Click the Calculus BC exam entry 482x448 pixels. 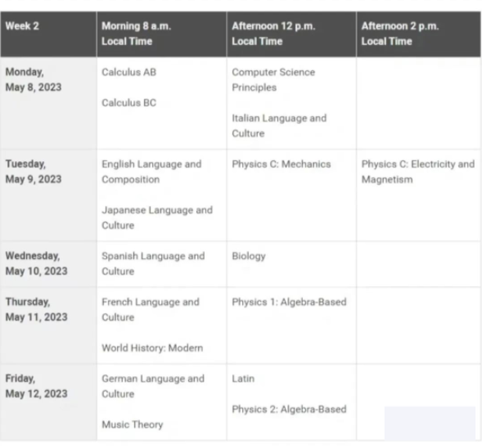click(129, 102)
